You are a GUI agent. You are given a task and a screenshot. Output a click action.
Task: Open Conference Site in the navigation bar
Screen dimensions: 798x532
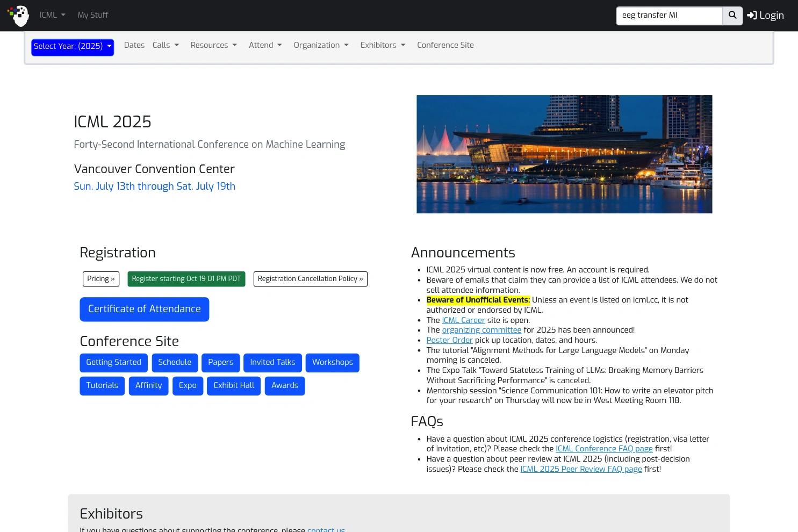coord(445,46)
